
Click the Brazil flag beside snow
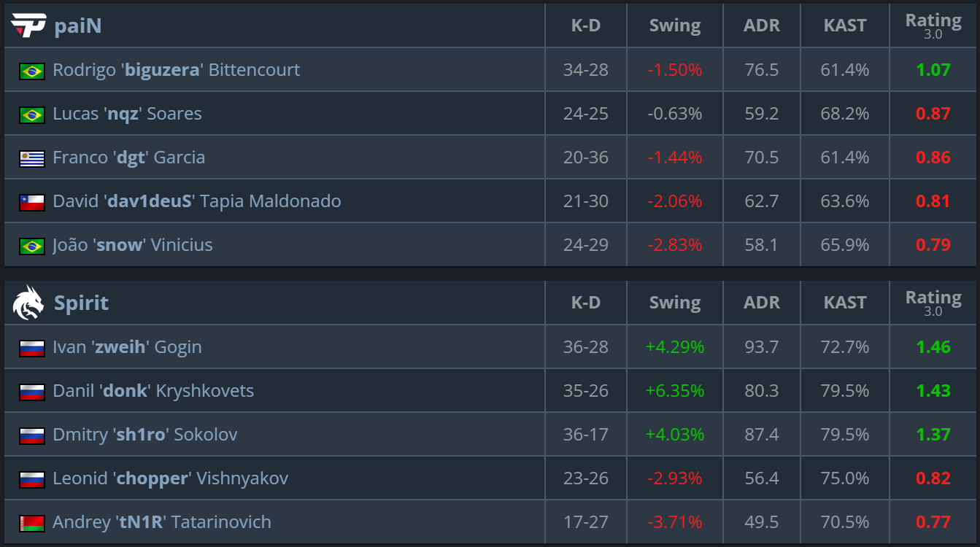coord(32,246)
